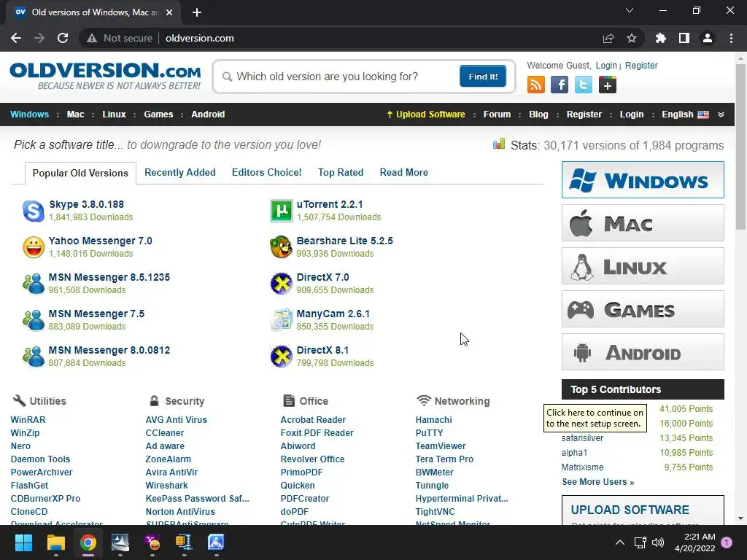The image size is (747, 560).
Task: Open Blog in navigation bar
Action: (x=538, y=114)
